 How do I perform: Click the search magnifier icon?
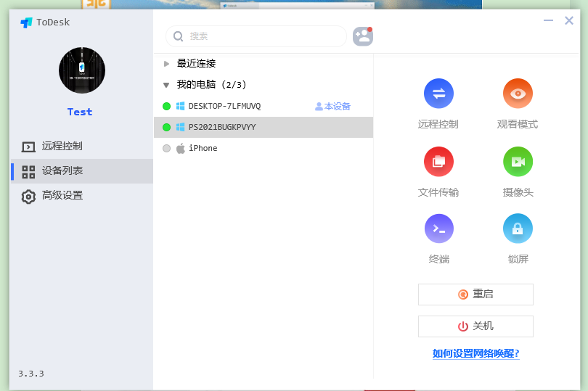(x=178, y=36)
